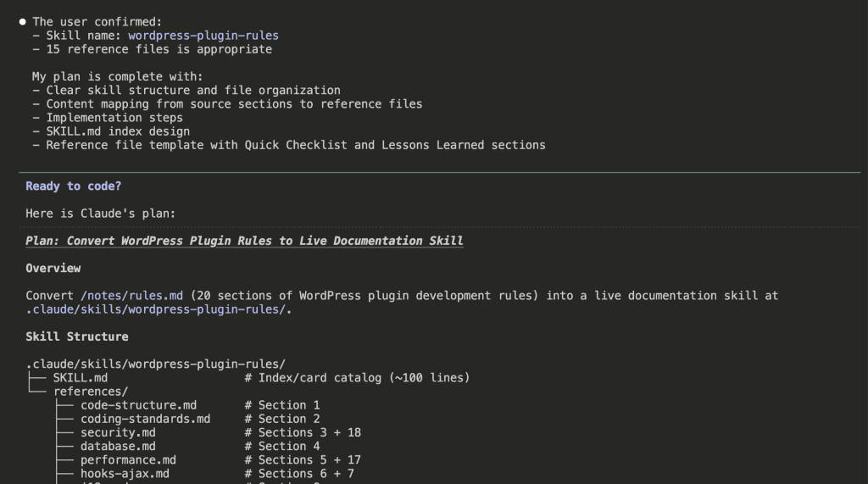Click the '# Sections 6 + 7' comment
The width and height of the screenshot is (868, 484).
(x=299, y=474)
